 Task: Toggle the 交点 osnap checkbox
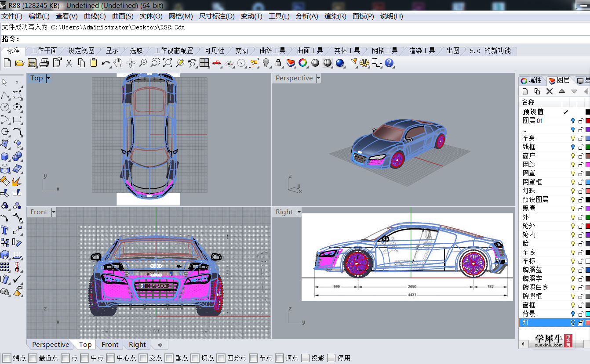coord(143,358)
